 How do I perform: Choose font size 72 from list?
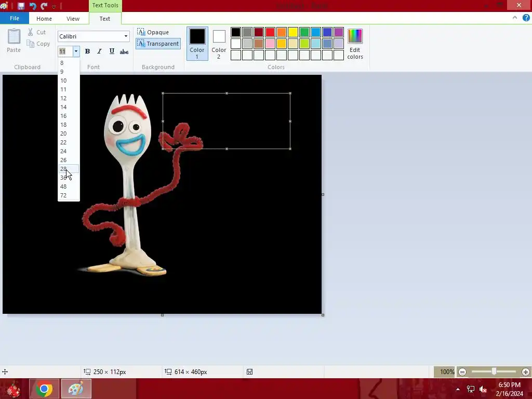point(69,195)
